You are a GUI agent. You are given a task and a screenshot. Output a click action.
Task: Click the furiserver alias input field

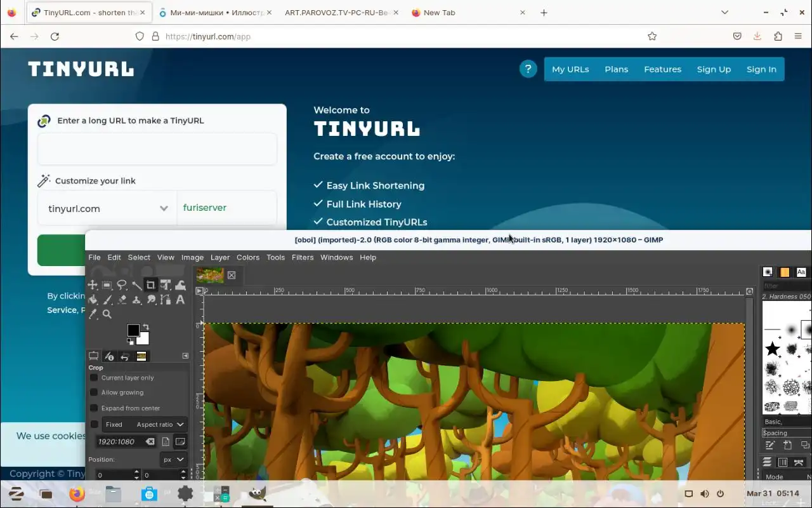pos(227,208)
